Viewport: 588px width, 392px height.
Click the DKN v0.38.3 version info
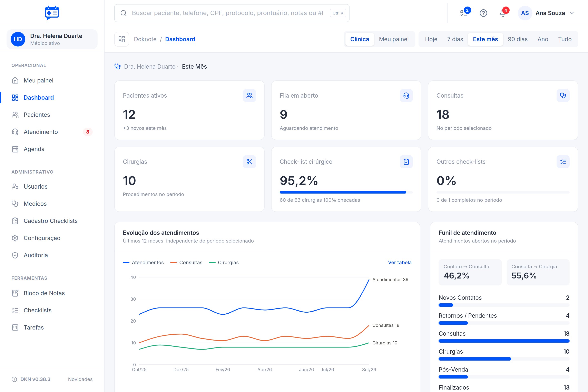pyautogui.click(x=31, y=379)
